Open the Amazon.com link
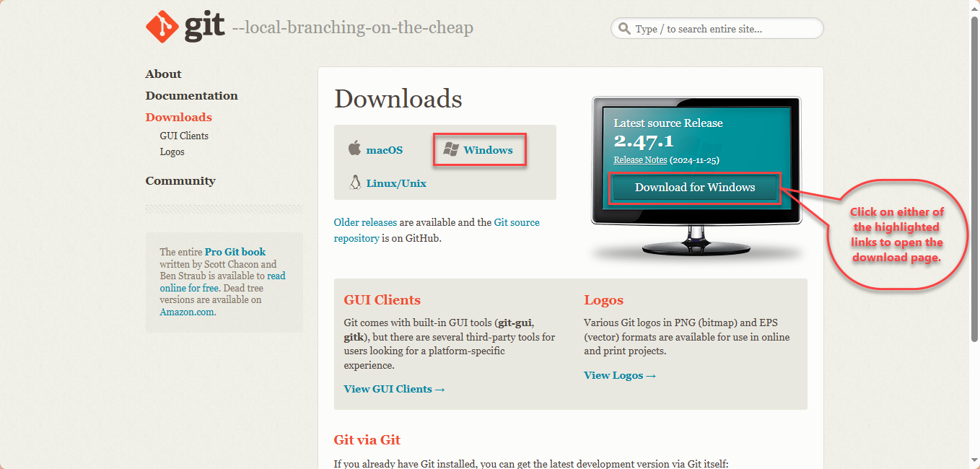This screenshot has height=469, width=980. (x=186, y=311)
